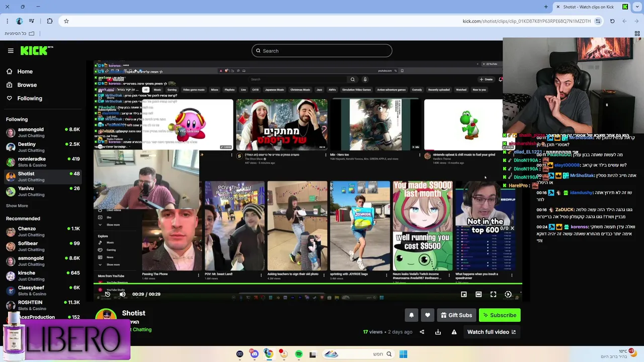Bookmark this page with the star
The width and height of the screenshot is (644, 362).
(66, 21)
